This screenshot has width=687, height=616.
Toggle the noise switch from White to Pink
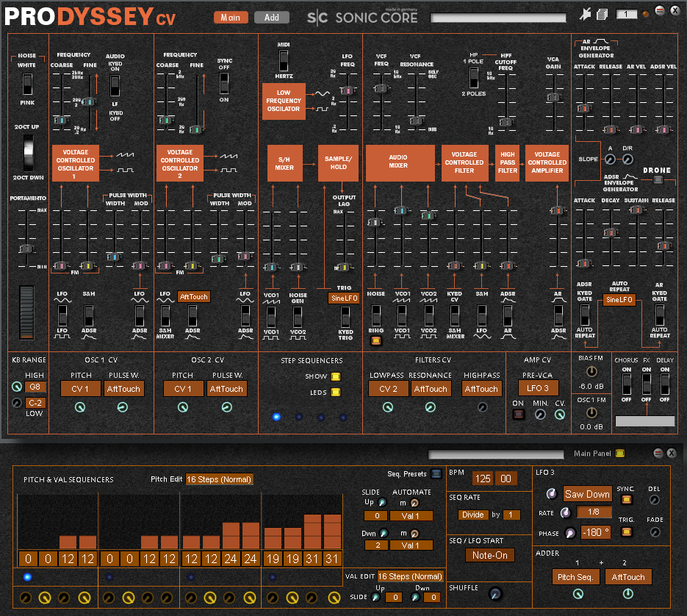tap(26, 83)
